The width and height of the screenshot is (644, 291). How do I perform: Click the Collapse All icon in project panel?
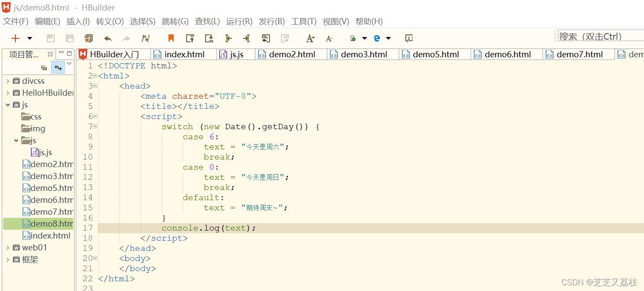(44, 68)
